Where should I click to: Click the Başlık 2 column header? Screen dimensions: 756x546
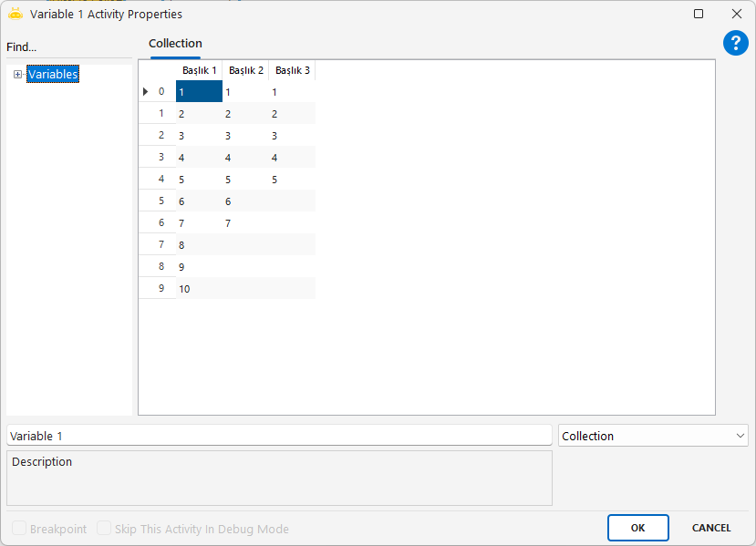(245, 70)
